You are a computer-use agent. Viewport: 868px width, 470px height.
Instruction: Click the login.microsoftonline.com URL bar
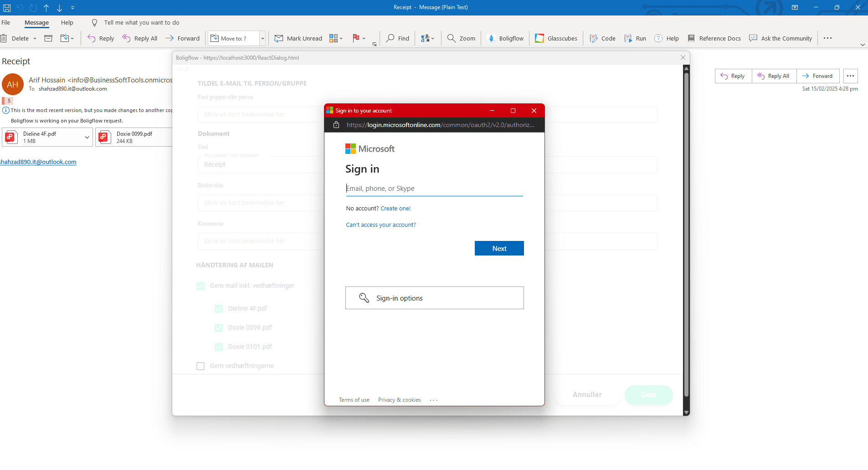[440, 125]
